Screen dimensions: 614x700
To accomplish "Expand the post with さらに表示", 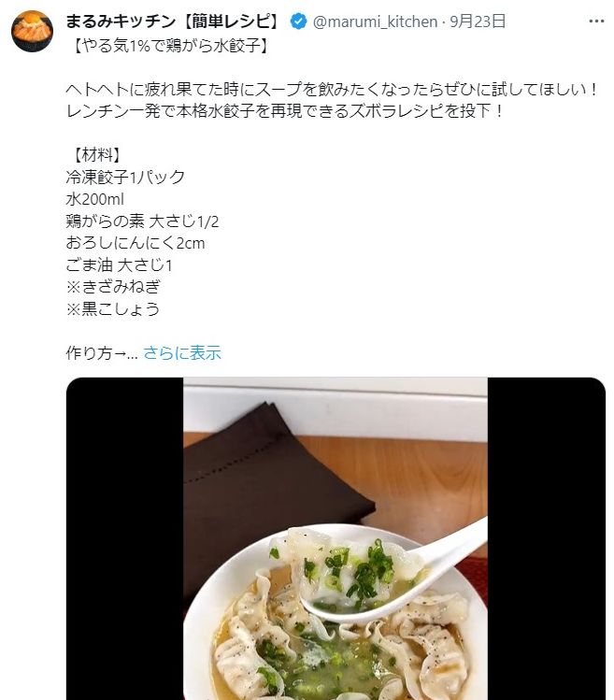I will click(182, 353).
